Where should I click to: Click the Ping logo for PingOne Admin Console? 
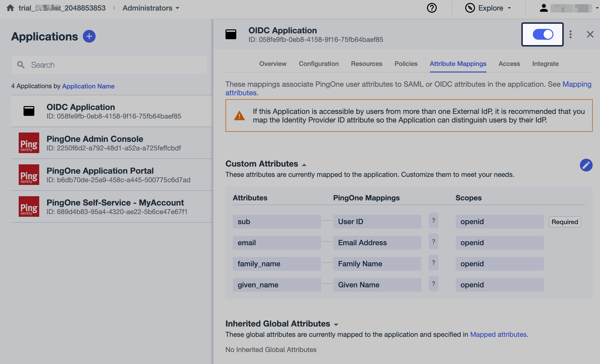(x=29, y=143)
